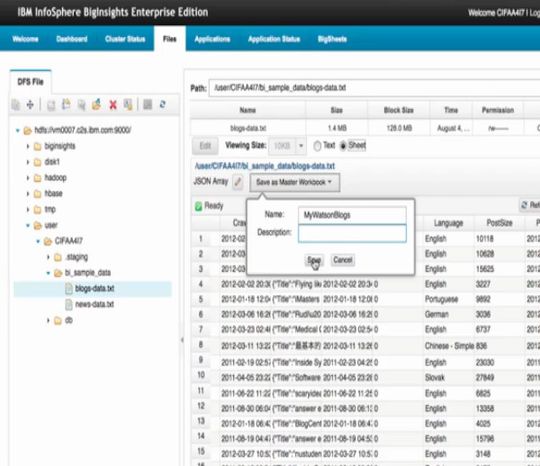Image resolution: width=540 pixels, height=466 pixels.
Task: Expand the tmp folder arrow
Action: pyautogui.click(x=28, y=210)
